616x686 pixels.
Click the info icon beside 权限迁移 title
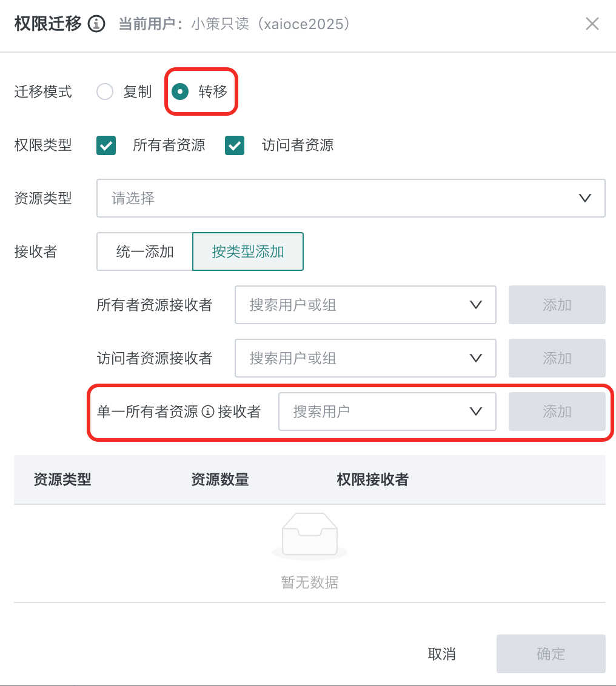click(x=96, y=24)
